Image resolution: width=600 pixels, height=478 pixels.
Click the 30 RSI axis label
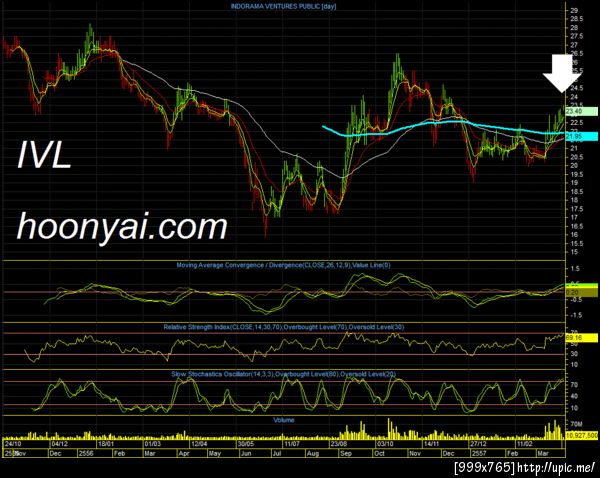click(574, 354)
